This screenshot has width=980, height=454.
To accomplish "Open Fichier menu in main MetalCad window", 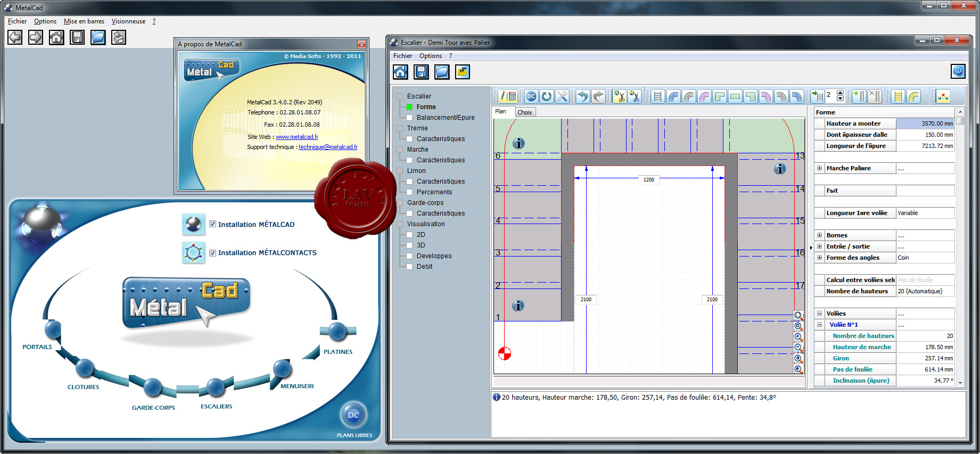I will click(x=17, y=21).
